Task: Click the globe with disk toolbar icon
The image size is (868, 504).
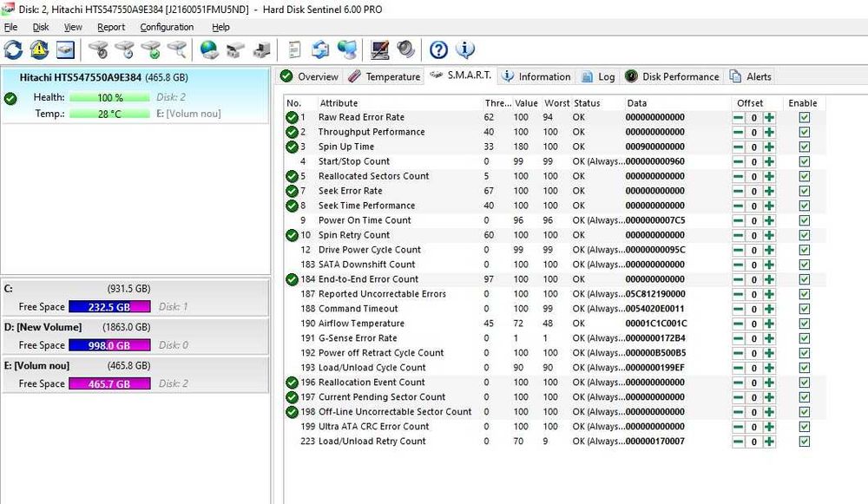Action: click(x=209, y=49)
